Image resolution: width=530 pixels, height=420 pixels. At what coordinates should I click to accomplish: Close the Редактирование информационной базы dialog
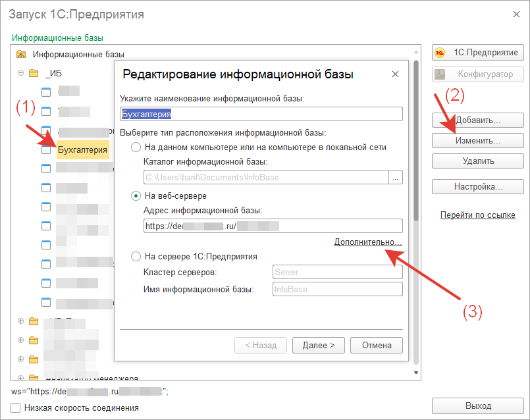pos(395,74)
